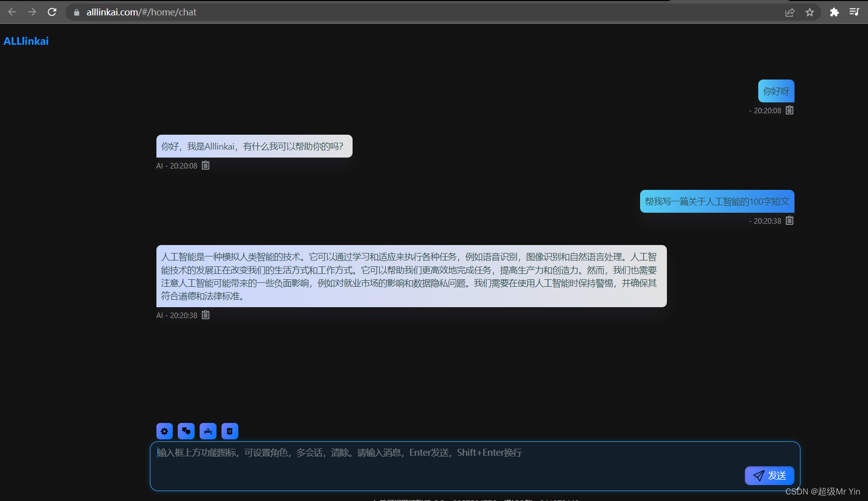Open the ALLlinkai logo link
Image resolution: width=868 pixels, height=501 pixels.
[26, 41]
